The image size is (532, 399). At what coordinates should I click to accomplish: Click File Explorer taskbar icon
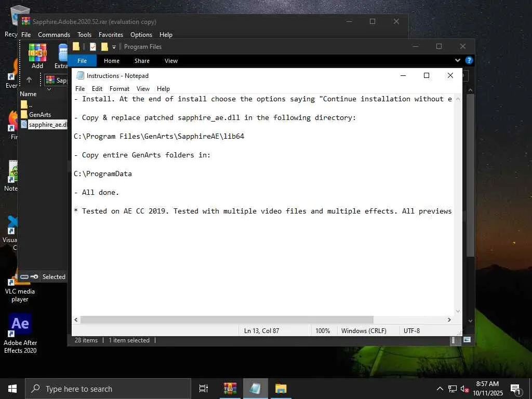[281, 389]
